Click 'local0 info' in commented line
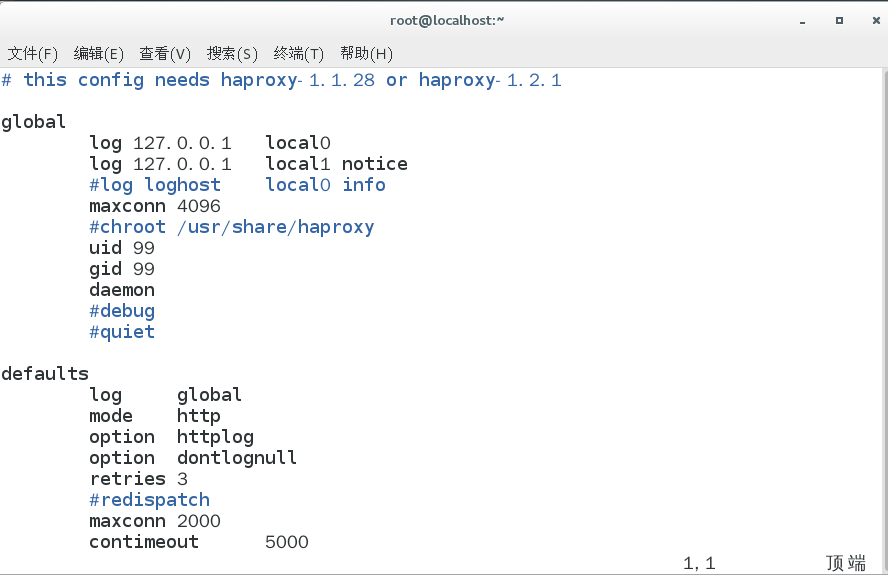888x575 pixels. [x=326, y=185]
